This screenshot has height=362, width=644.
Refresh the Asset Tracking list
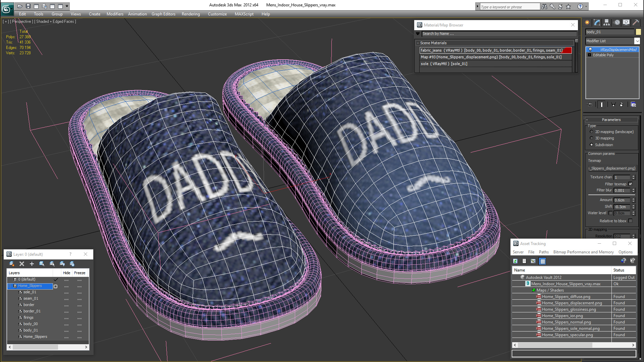516,261
